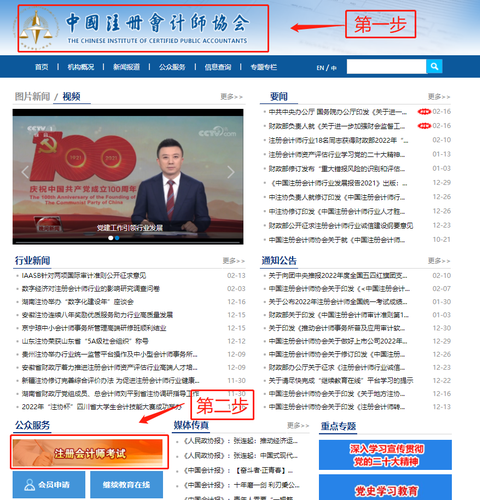Open the 信息查询 menu
480x500 pixels.
pos(218,67)
